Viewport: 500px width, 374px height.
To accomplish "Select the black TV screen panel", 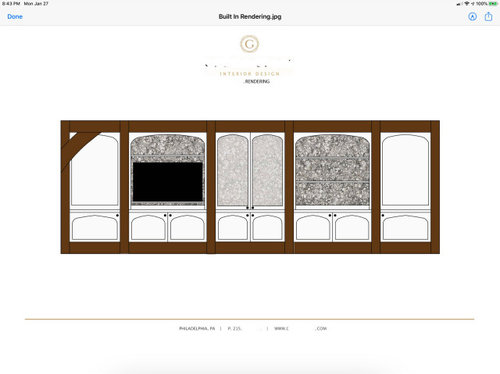I will [168, 182].
